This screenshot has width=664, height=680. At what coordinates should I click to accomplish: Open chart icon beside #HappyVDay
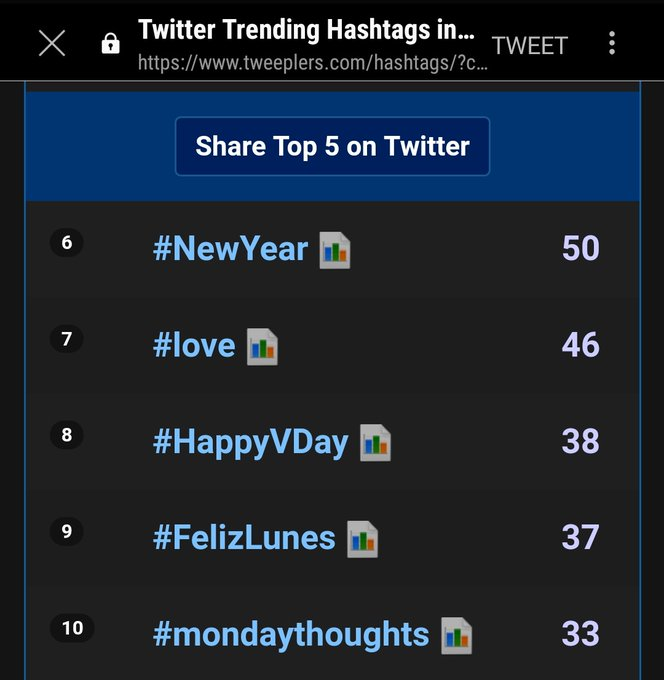click(x=375, y=443)
